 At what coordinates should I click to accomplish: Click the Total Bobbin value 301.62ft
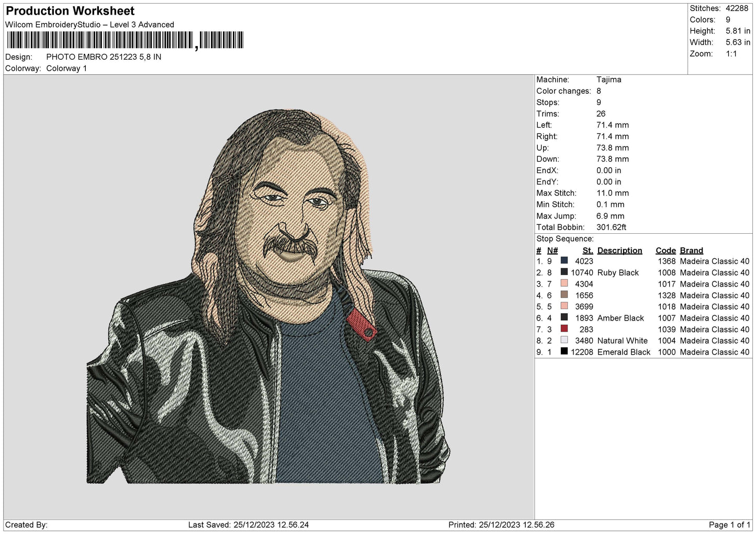tap(611, 227)
